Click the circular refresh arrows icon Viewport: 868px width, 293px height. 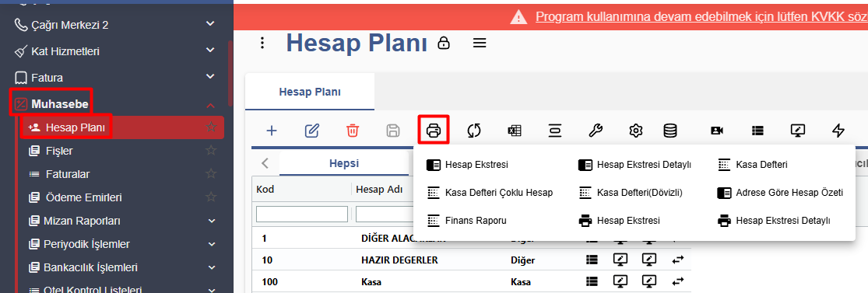pos(474,131)
